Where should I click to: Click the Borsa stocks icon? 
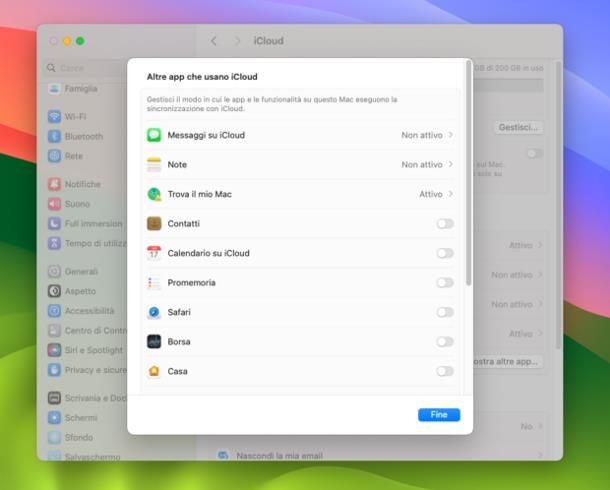coord(154,342)
